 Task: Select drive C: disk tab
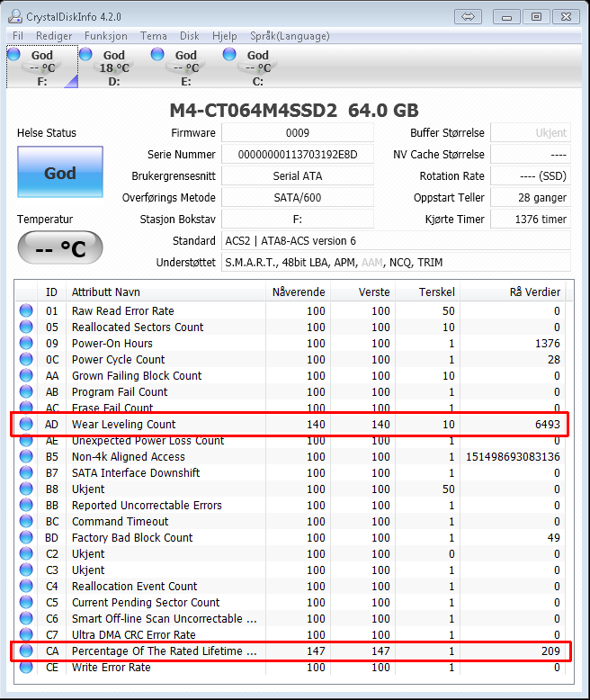click(x=258, y=67)
